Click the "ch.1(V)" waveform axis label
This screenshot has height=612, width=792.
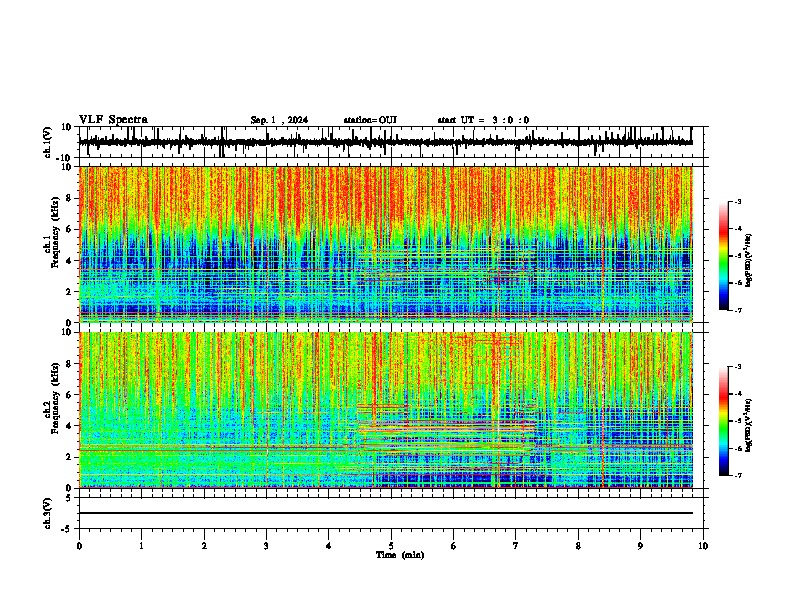point(48,142)
